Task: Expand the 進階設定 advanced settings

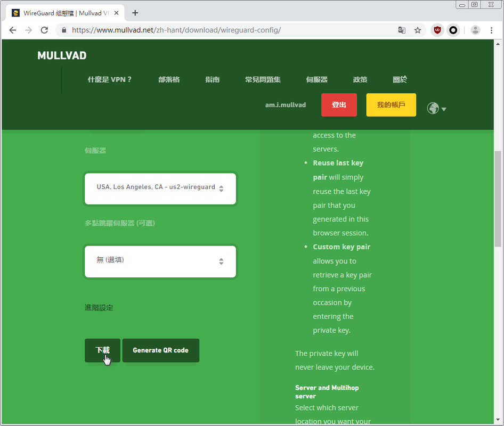Action: point(99,308)
